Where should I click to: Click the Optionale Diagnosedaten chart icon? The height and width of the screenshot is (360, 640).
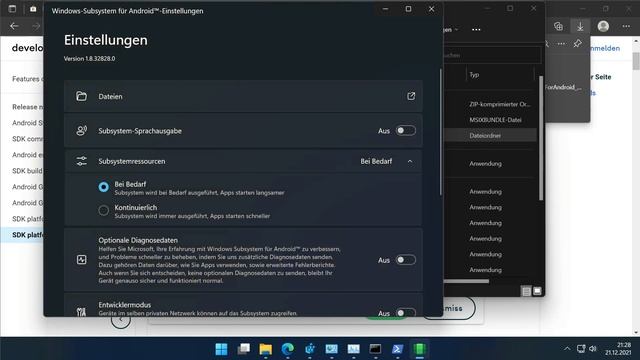(x=81, y=260)
